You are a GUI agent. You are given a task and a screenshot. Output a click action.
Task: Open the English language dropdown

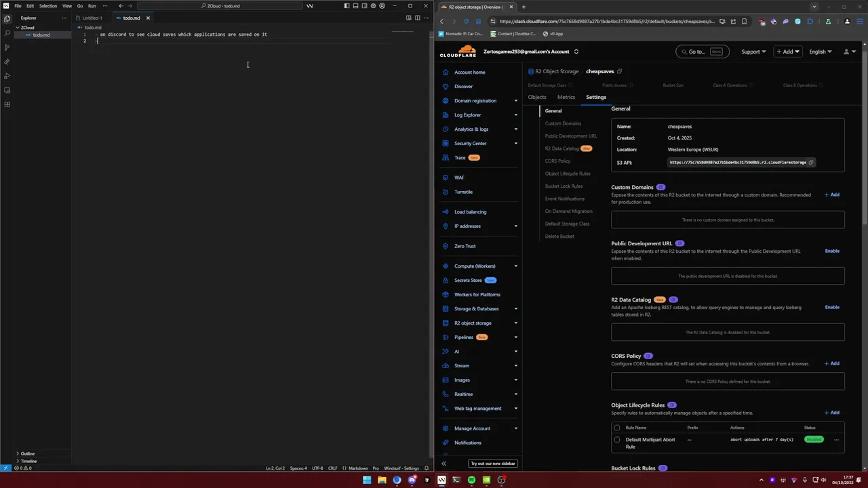click(x=820, y=52)
